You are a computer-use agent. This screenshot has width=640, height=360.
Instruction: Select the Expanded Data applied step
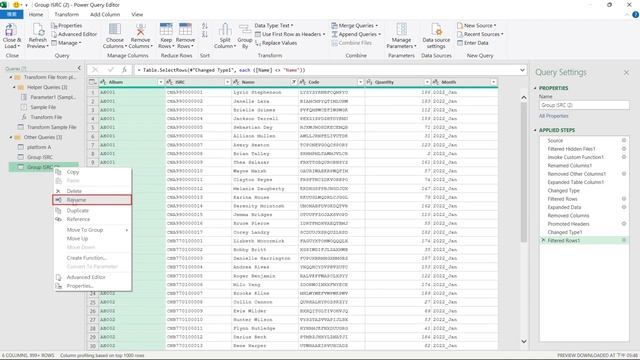(564, 207)
